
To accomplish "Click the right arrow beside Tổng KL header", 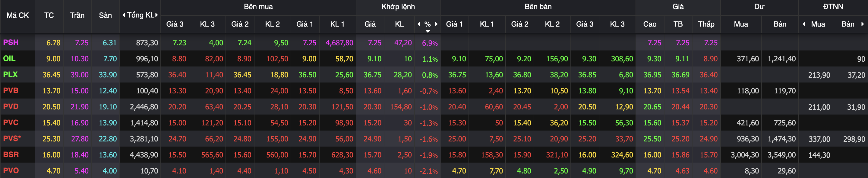I will [156, 15].
